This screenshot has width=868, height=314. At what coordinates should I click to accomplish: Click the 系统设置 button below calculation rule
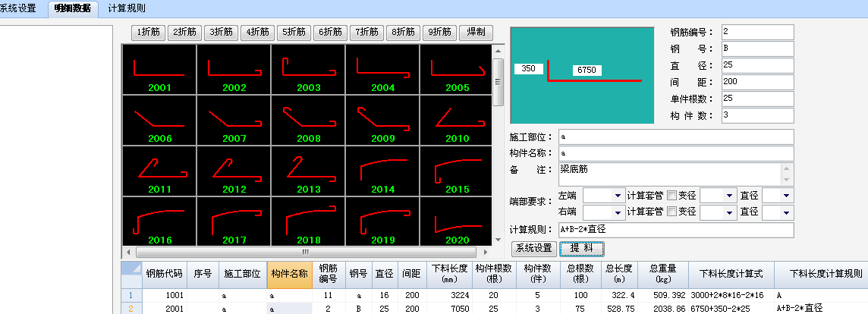[533, 248]
